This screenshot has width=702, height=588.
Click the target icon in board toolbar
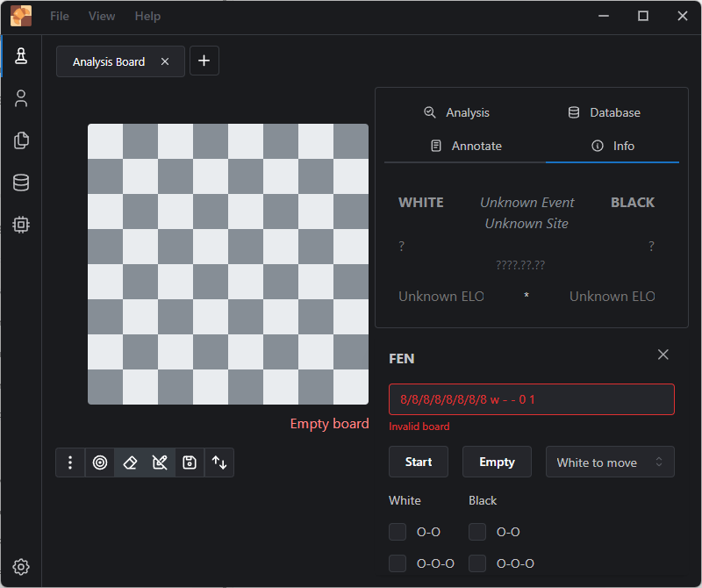click(x=100, y=463)
